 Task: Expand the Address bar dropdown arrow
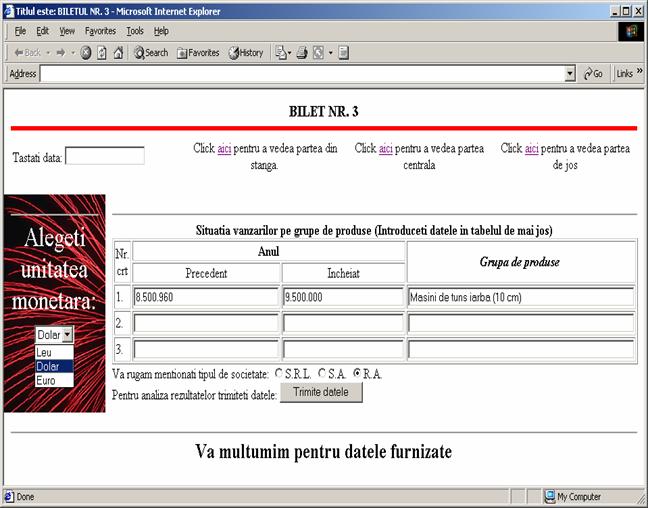click(570, 74)
